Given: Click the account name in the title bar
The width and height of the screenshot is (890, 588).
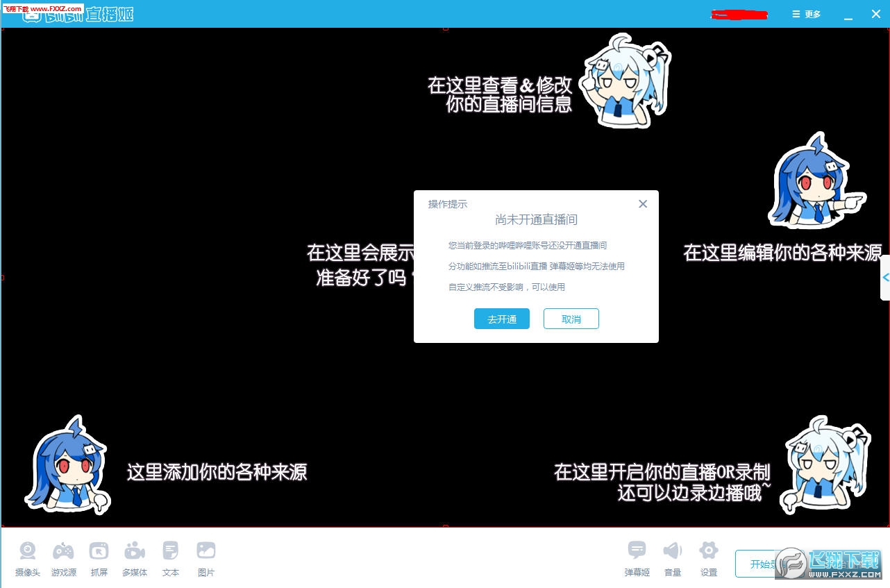Looking at the screenshot, I should click(738, 13).
